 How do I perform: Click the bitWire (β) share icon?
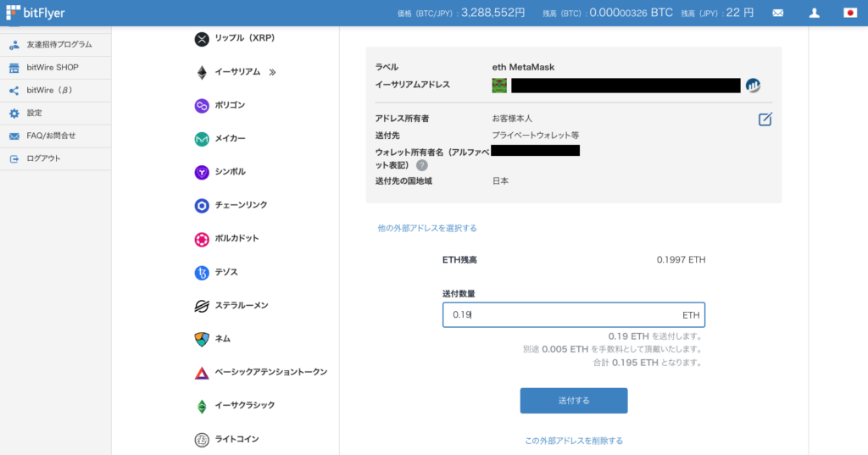(14, 90)
